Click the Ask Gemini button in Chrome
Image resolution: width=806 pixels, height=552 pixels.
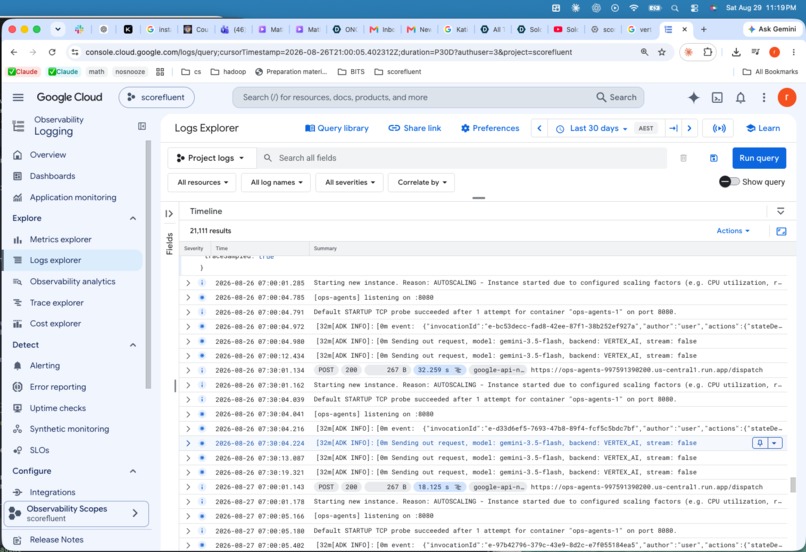coord(772,29)
